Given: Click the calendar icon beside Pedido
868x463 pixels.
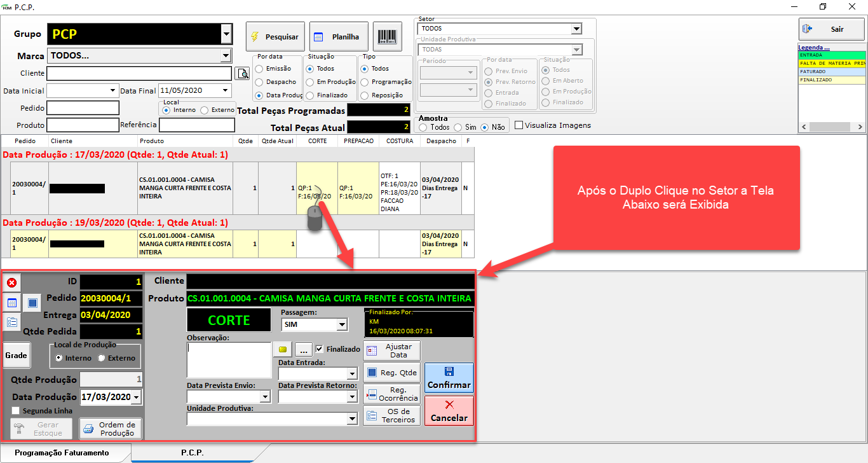Looking at the screenshot, I should click(11, 303).
